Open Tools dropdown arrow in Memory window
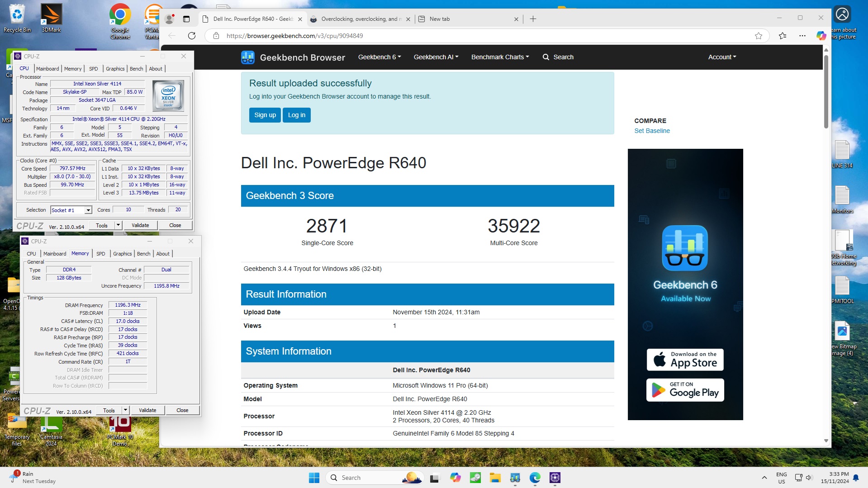868x488 pixels. [125, 410]
